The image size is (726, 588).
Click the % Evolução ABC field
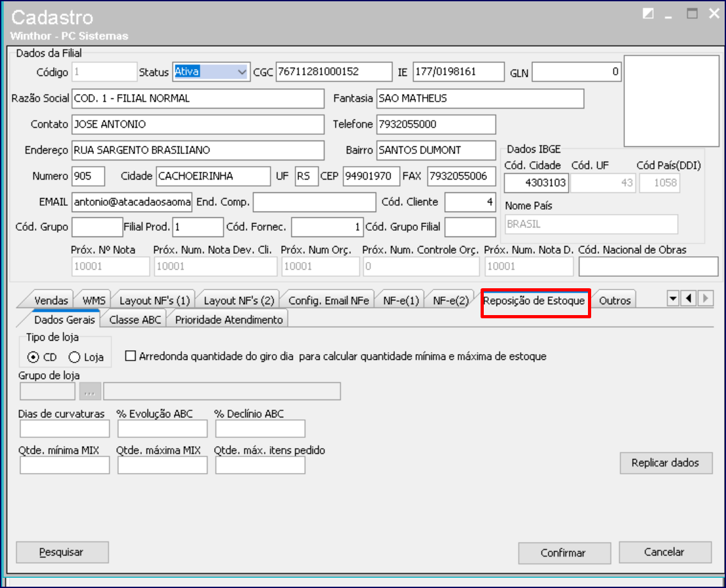coord(162,429)
